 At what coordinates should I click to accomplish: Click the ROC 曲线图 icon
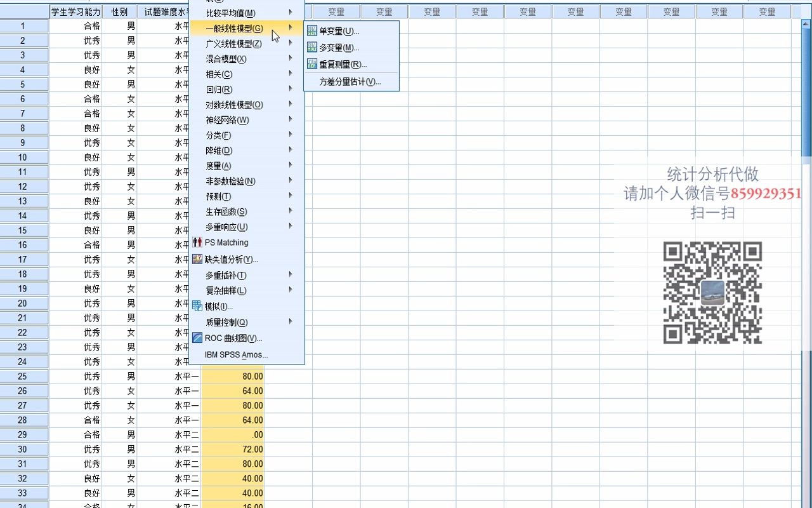tap(197, 338)
